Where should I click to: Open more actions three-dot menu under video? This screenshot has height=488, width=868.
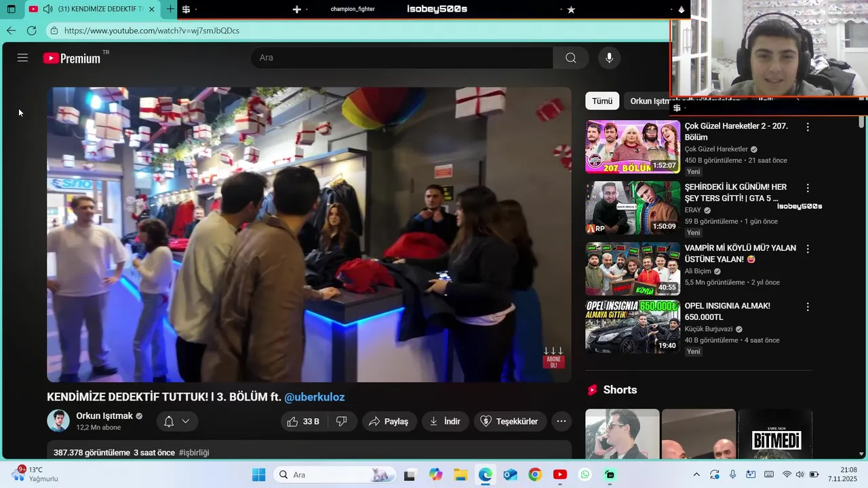coord(561,422)
